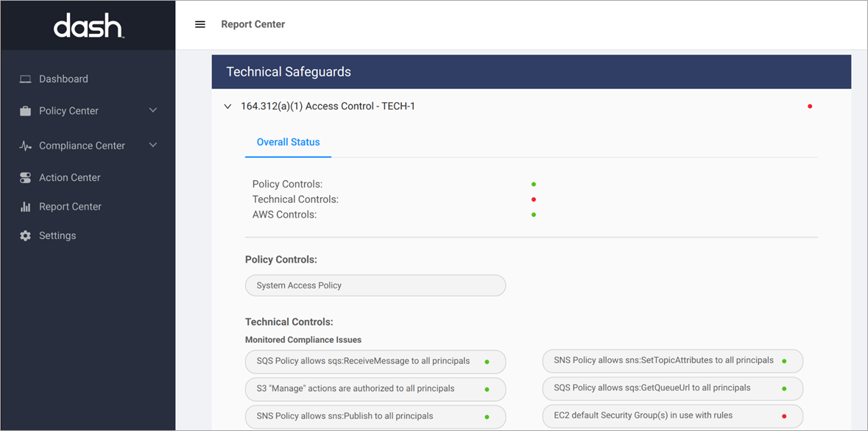The image size is (868, 431).
Task: Click the Dashboard laptop icon
Action: (x=26, y=79)
